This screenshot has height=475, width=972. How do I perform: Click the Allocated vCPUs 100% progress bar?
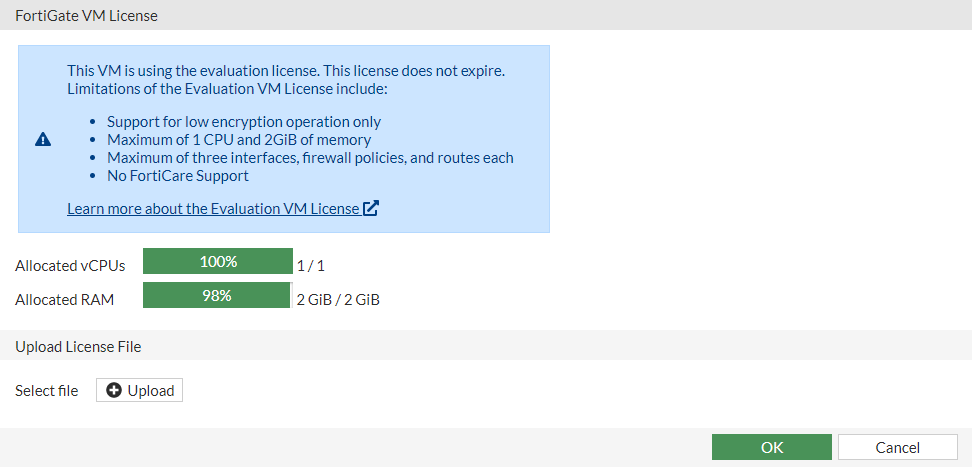(x=218, y=262)
